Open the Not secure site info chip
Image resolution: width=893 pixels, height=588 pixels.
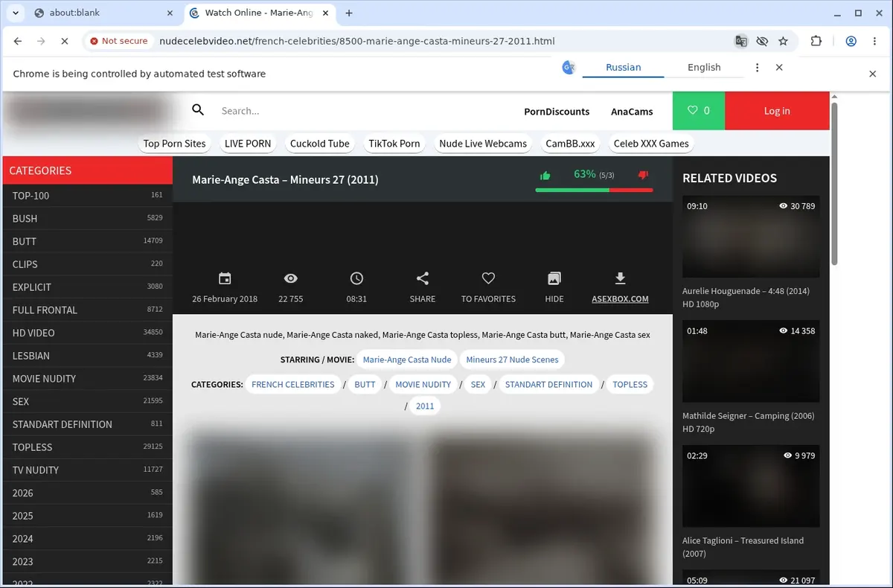[119, 41]
